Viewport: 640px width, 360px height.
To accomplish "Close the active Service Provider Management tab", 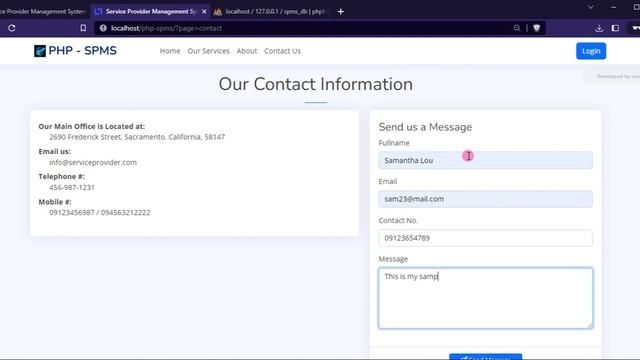I will click(x=204, y=11).
